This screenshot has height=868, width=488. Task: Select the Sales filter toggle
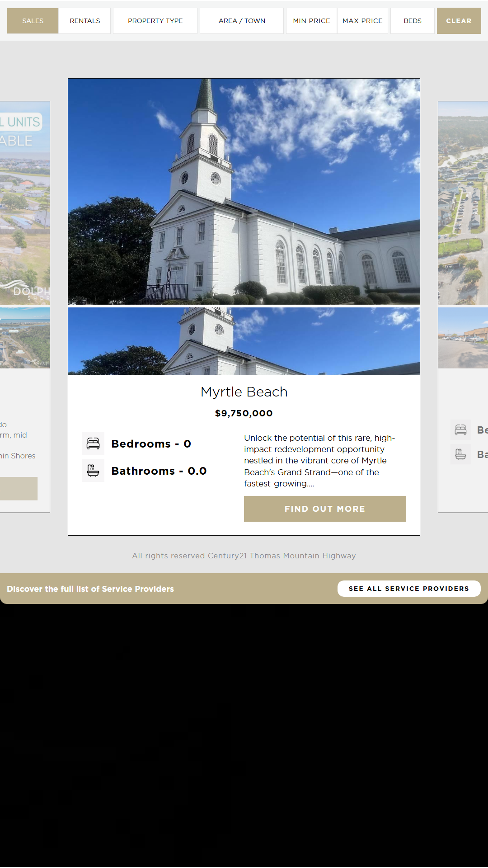[x=33, y=21]
